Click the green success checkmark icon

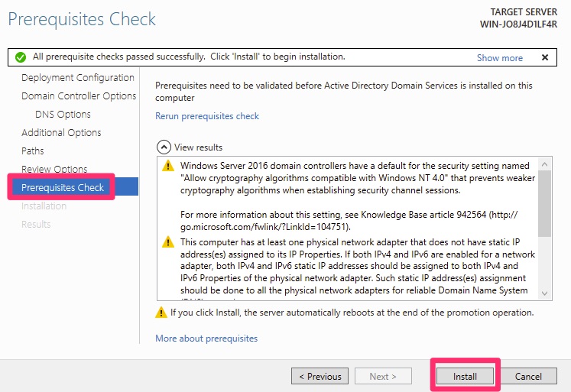21,57
